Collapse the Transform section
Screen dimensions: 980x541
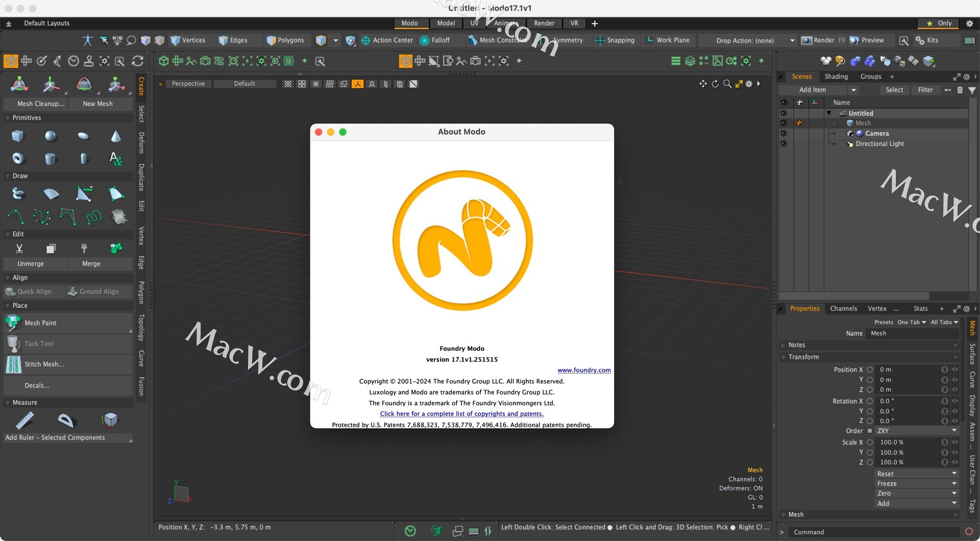coord(783,357)
